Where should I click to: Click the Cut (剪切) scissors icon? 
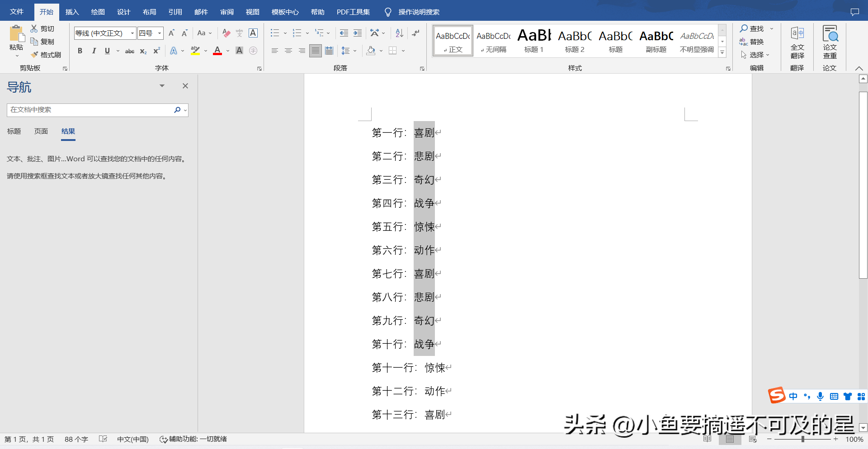click(34, 28)
